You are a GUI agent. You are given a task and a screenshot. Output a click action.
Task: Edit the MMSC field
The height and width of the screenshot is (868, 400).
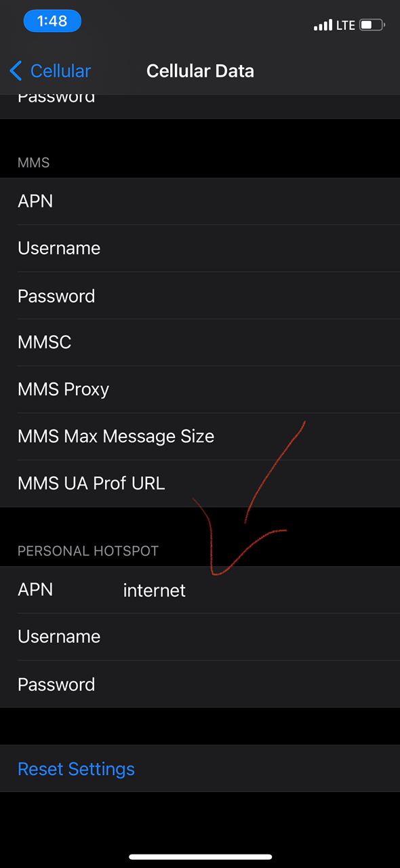point(200,342)
